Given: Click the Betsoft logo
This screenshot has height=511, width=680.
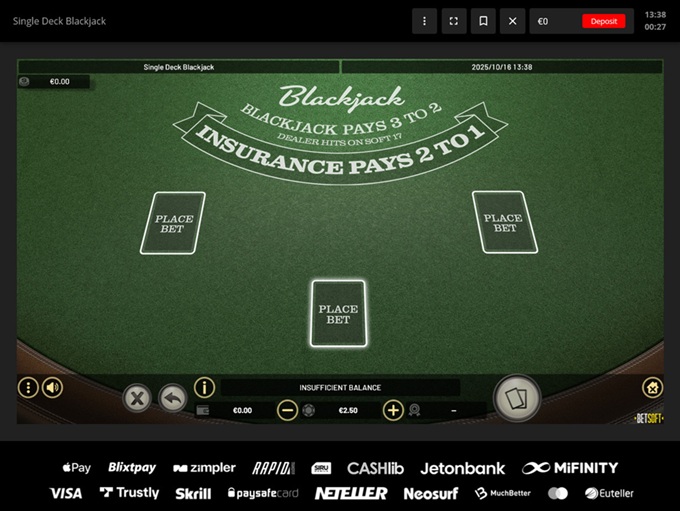Looking at the screenshot, I should click(649, 417).
